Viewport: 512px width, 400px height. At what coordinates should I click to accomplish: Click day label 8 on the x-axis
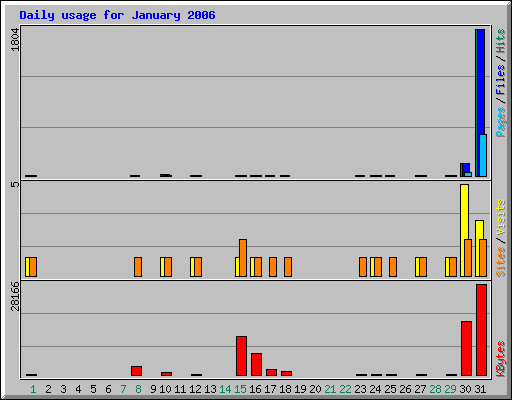click(138, 389)
